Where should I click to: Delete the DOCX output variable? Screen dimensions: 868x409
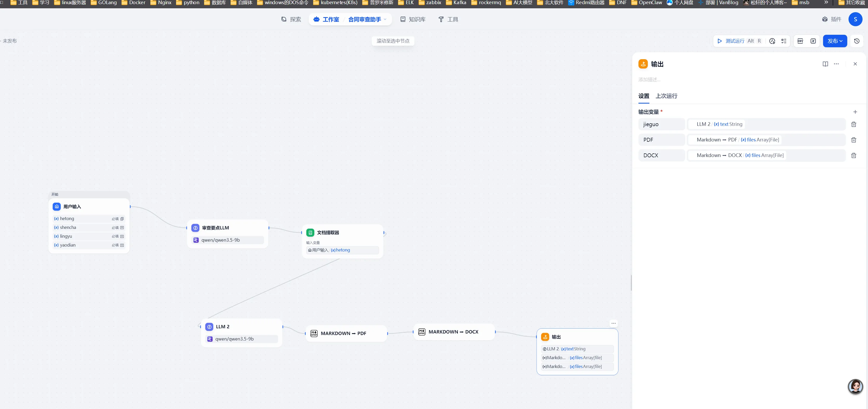(x=853, y=155)
